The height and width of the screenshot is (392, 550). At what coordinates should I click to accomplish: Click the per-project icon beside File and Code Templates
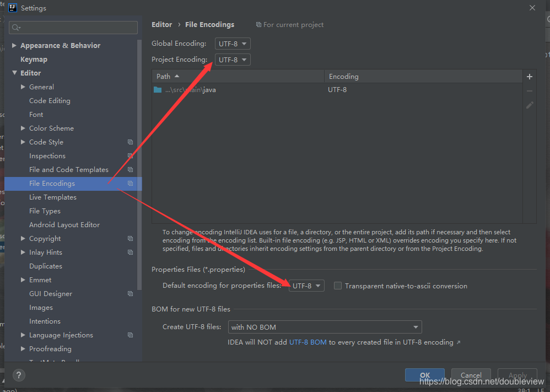coord(130,169)
